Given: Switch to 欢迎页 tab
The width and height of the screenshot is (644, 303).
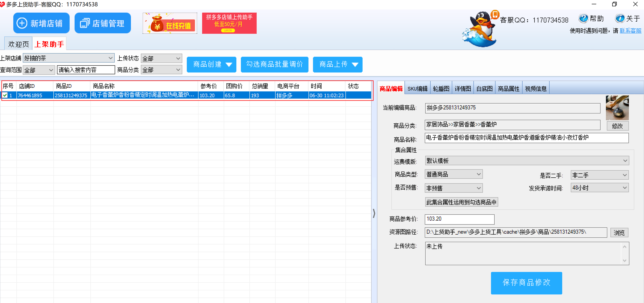Looking at the screenshot, I should 18,44.
